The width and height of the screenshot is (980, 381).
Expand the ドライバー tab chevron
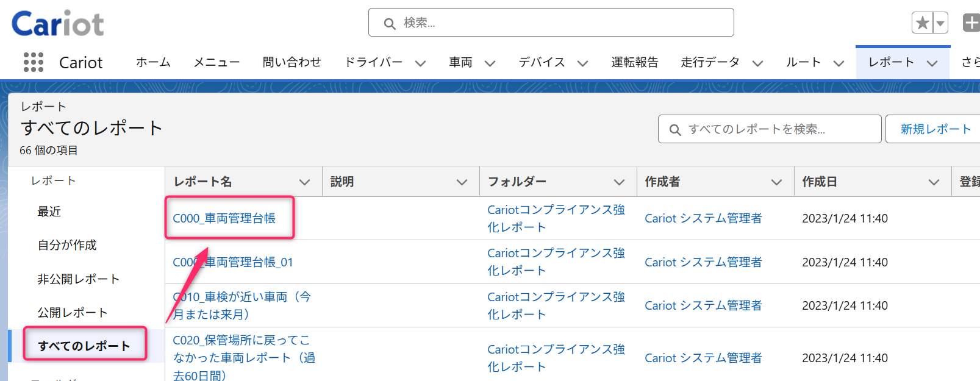pyautogui.click(x=420, y=63)
